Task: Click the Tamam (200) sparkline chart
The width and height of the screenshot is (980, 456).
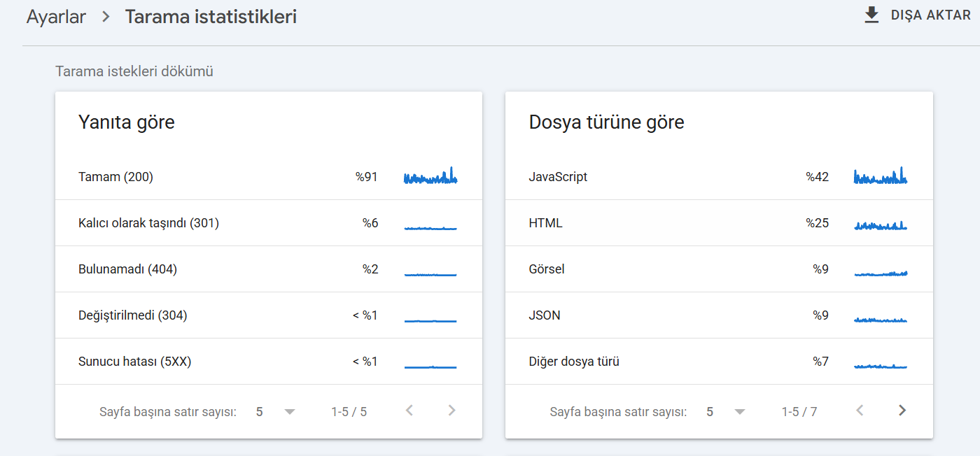Action: [x=430, y=176]
